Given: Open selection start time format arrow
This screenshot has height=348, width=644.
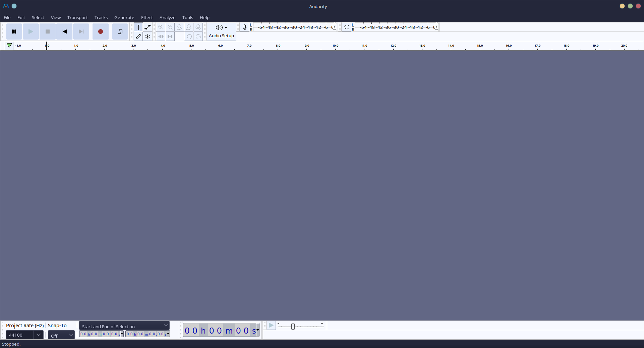Looking at the screenshot, I should [122, 334].
